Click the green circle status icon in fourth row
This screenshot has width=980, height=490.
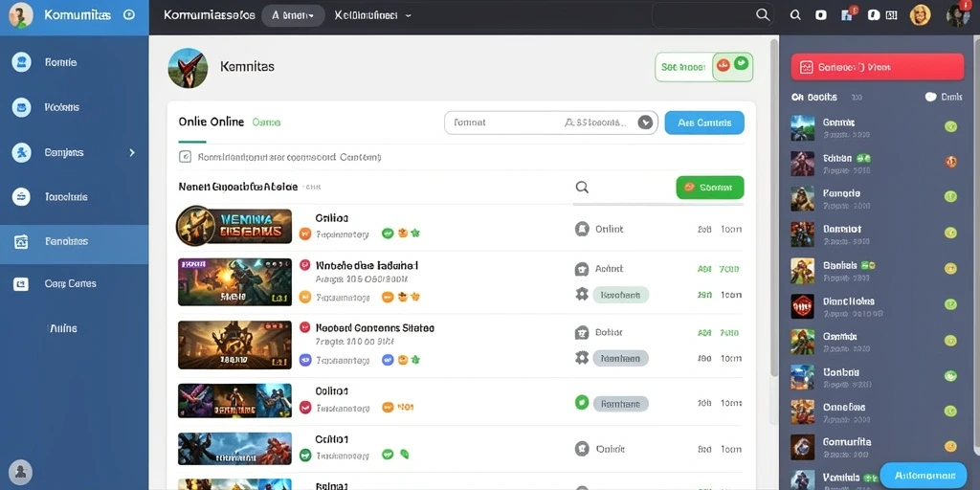coord(582,403)
